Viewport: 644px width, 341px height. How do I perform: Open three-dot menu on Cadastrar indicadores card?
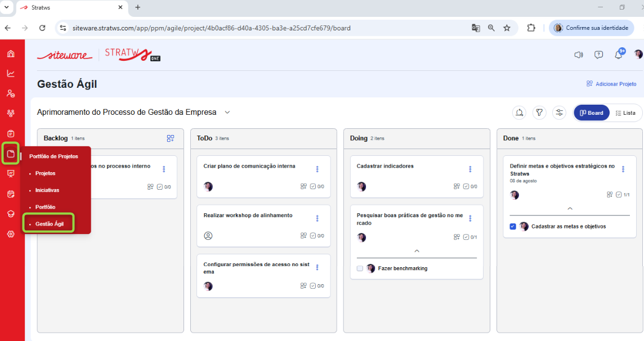pyautogui.click(x=470, y=169)
